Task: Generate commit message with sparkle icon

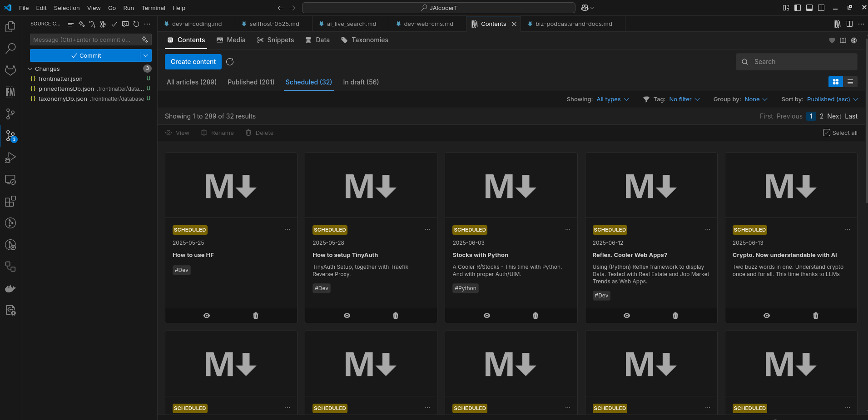Action: 144,40
